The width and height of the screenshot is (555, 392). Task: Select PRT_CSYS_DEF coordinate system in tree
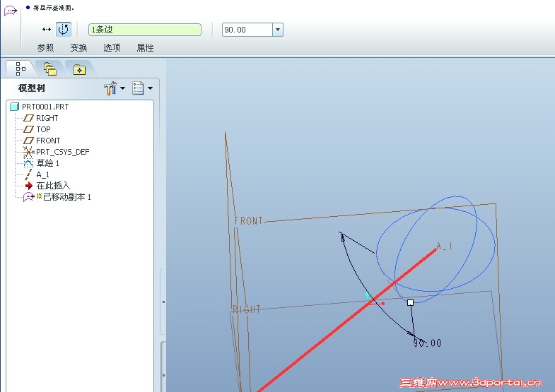pos(63,152)
